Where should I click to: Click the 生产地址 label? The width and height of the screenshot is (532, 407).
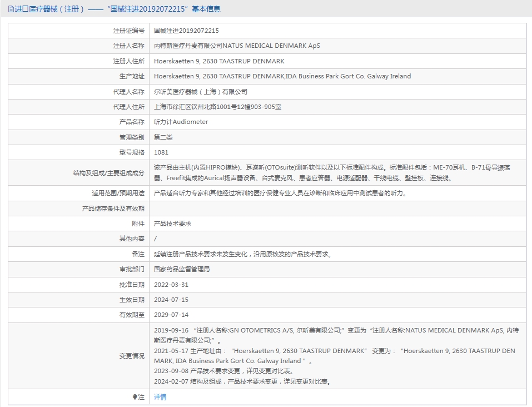click(132, 76)
